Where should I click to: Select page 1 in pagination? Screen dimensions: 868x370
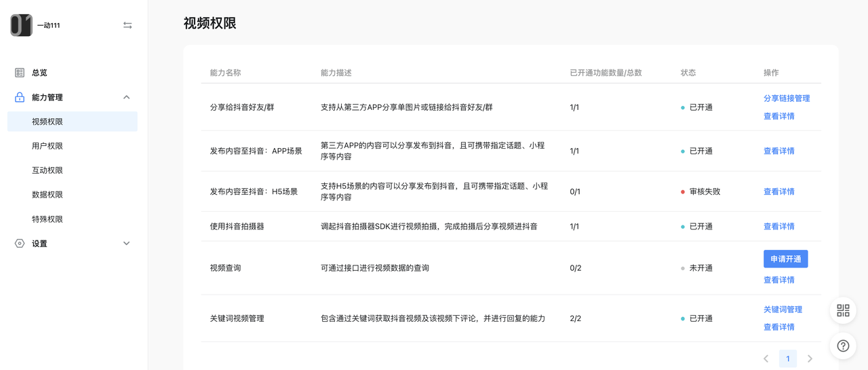coord(787,358)
